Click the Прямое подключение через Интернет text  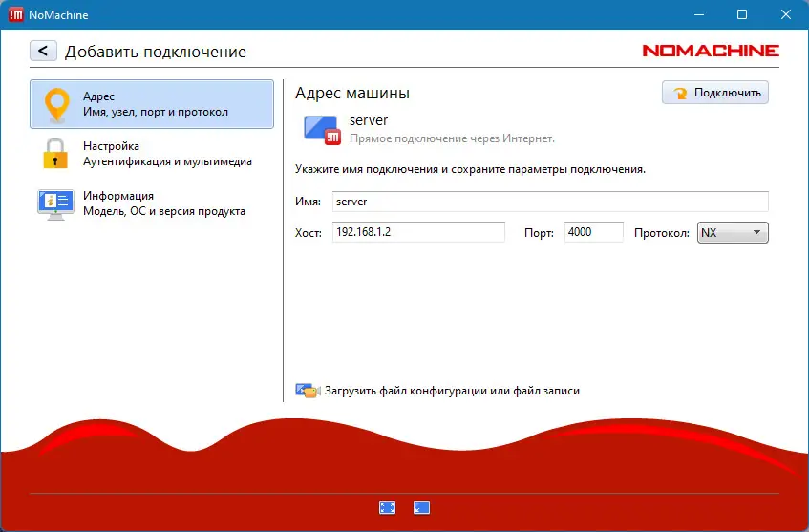(x=452, y=138)
